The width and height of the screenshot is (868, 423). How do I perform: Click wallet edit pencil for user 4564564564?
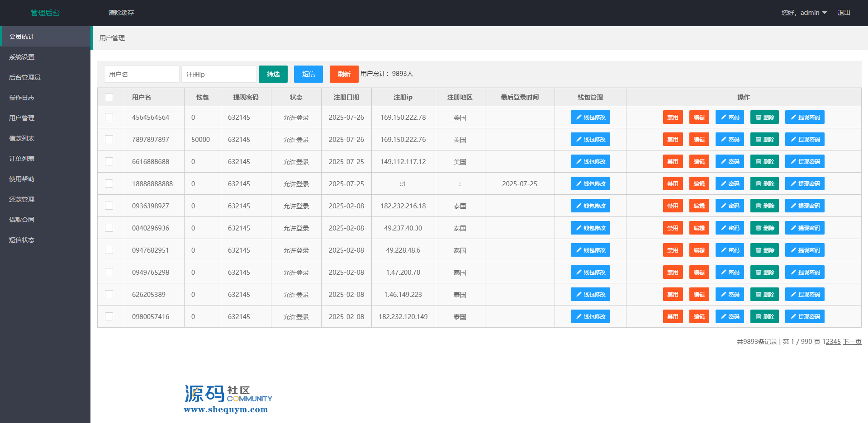point(579,117)
